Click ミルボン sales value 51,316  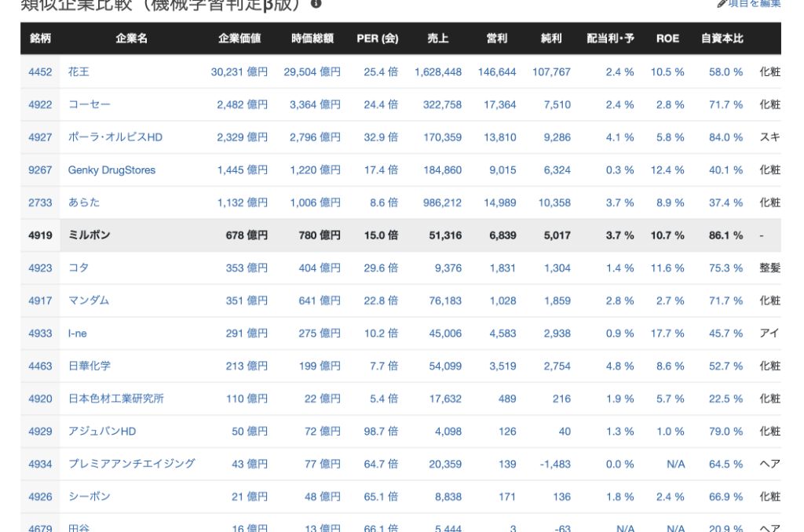click(445, 235)
